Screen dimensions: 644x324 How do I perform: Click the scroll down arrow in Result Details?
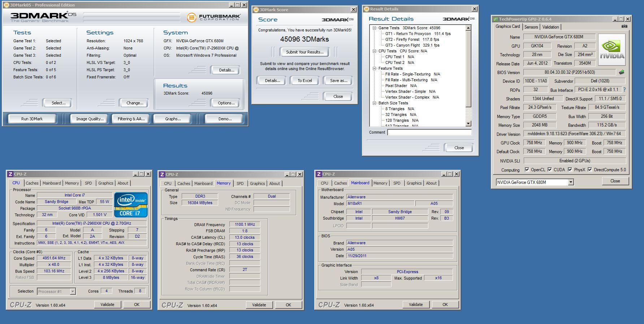468,124
